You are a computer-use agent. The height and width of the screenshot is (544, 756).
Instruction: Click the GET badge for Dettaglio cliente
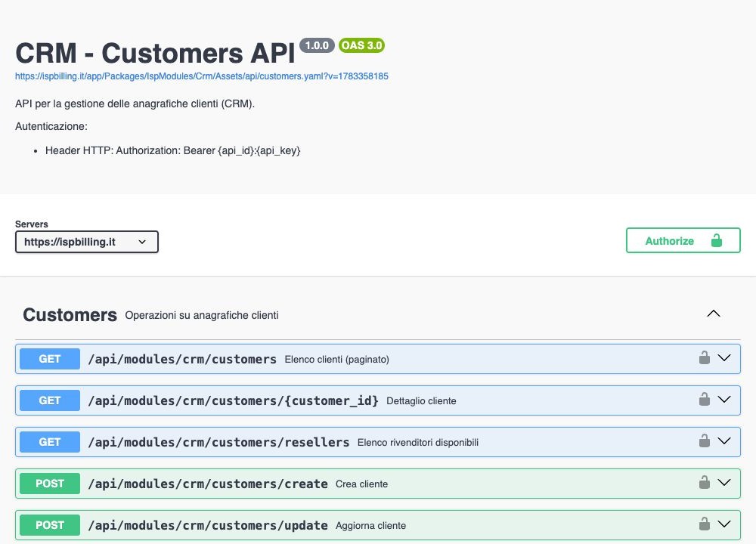click(50, 400)
